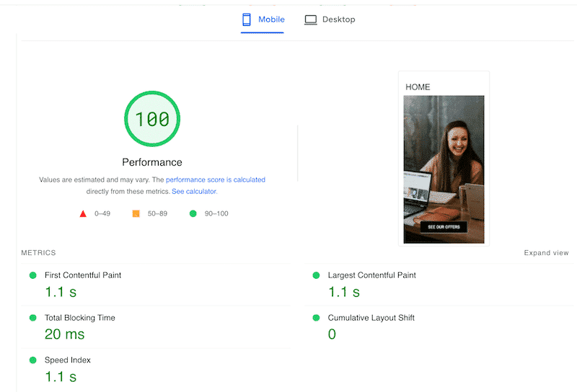The image size is (577, 392).
Task: Click the green circle 90–100 legend icon
Action: point(193,213)
